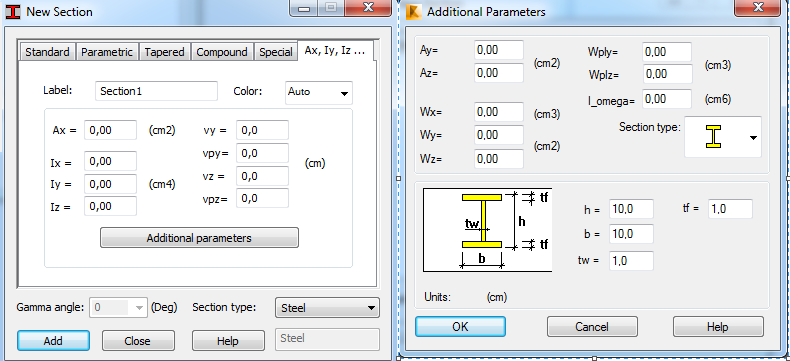Click the I-beam section dimension diagram
The height and width of the screenshot is (361, 790).
click(x=487, y=230)
